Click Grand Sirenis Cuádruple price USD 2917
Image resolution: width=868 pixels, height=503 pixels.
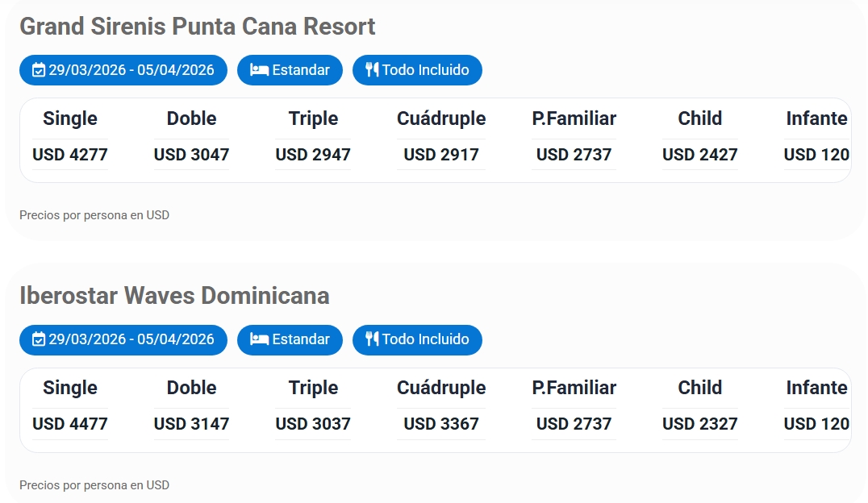pos(441,155)
